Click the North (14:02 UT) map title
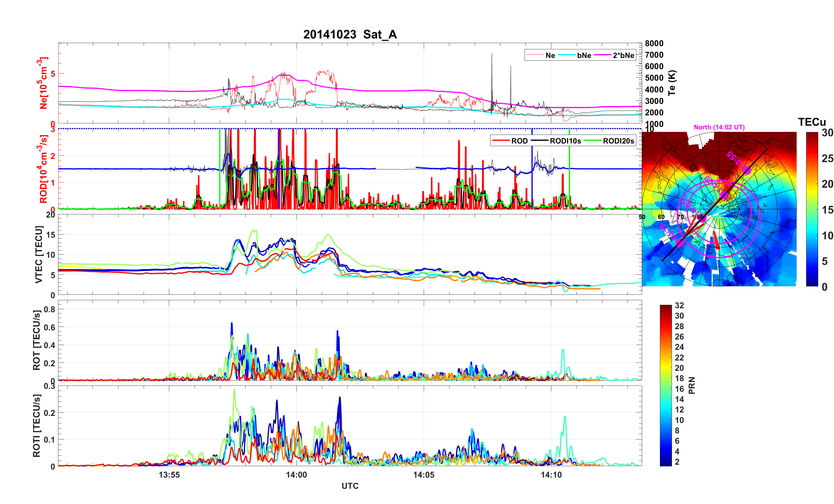The height and width of the screenshot is (504, 834). [x=719, y=127]
